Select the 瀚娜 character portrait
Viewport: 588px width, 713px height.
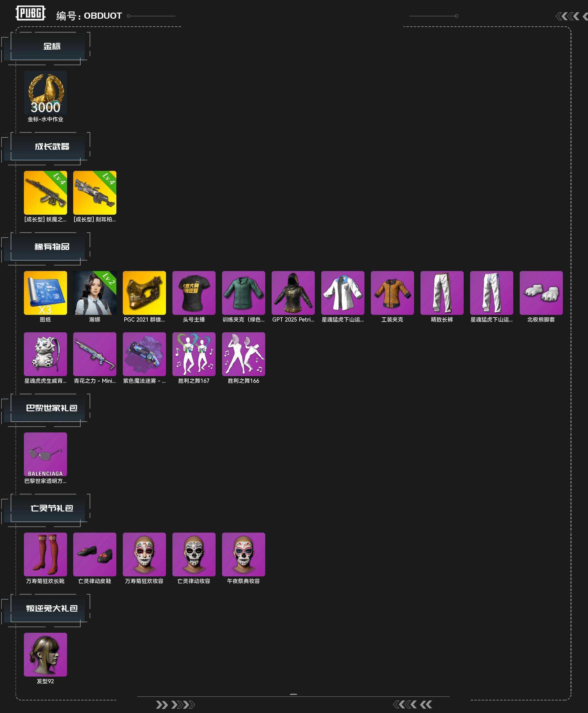coord(95,293)
